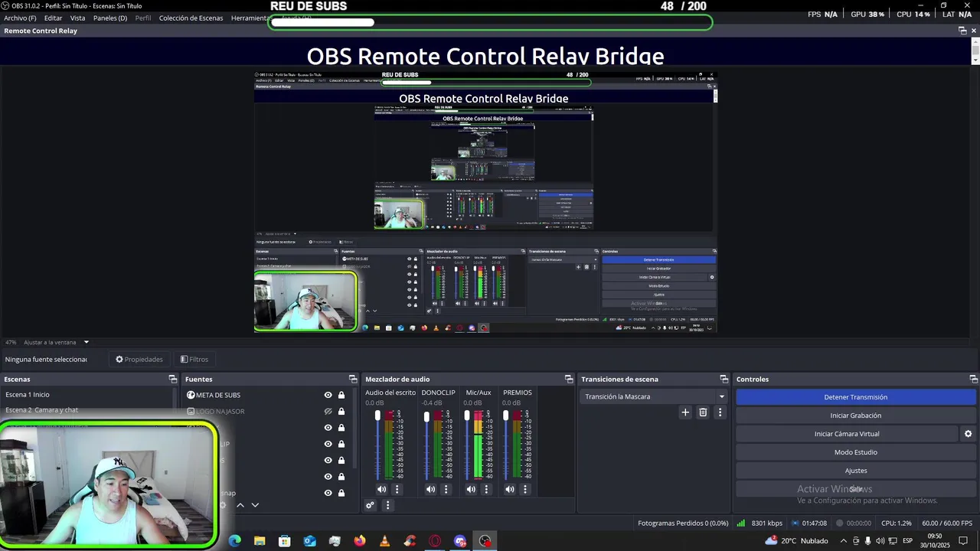Unlock the META DE SUBS source

(341, 395)
